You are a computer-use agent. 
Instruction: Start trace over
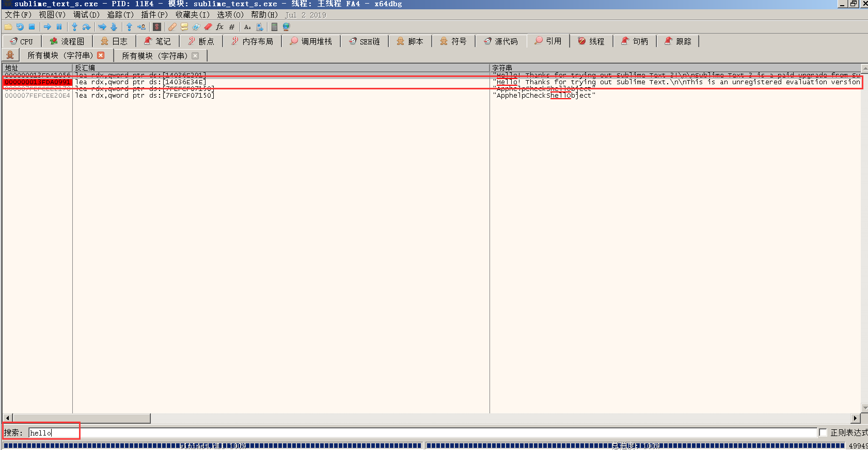click(114, 27)
